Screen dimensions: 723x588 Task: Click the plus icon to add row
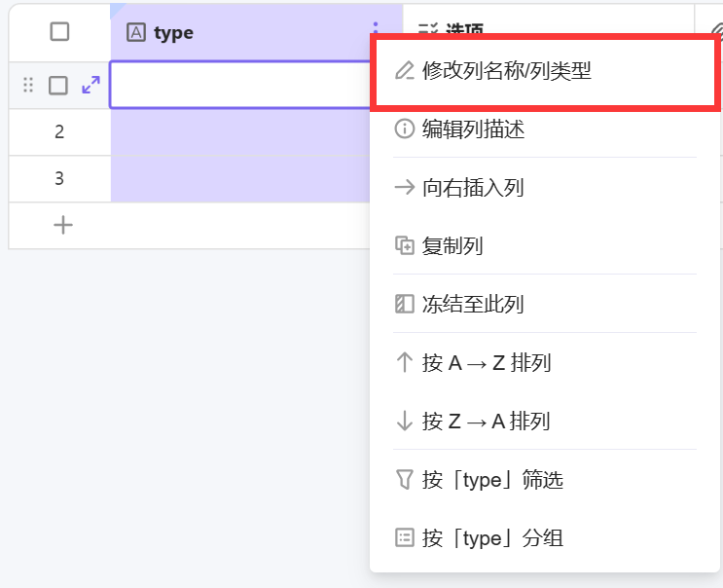[x=63, y=225]
